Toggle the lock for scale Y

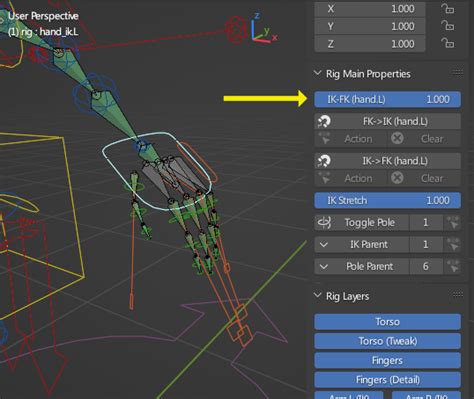click(448, 26)
